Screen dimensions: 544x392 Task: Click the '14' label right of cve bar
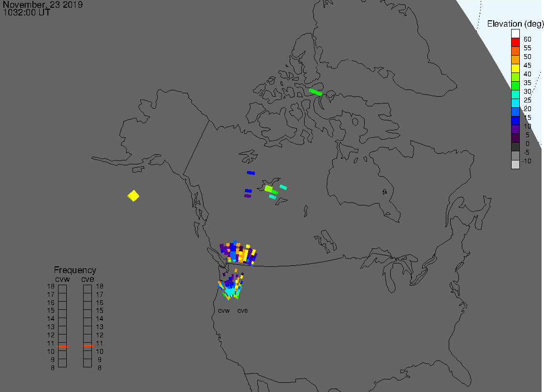point(100,319)
